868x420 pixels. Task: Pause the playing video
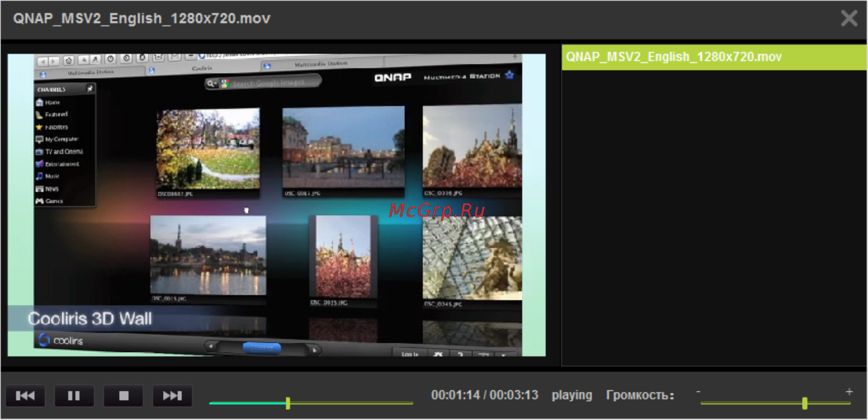pos(74,396)
